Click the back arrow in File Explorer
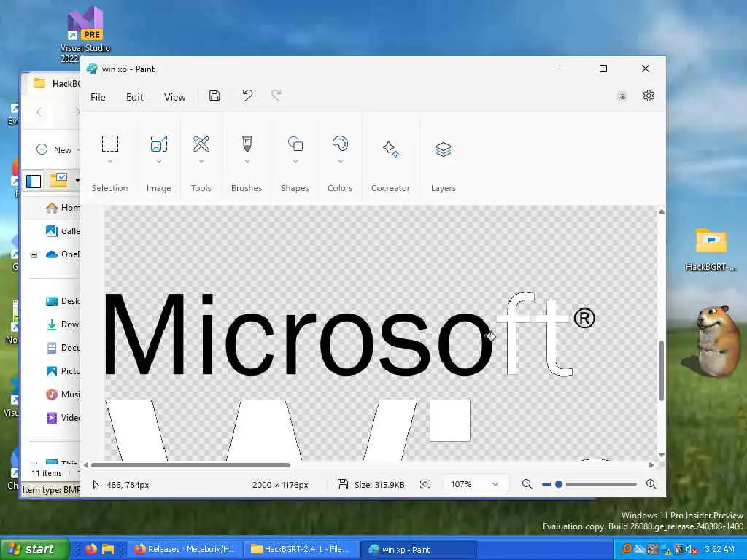This screenshot has width=747, height=560. click(41, 112)
